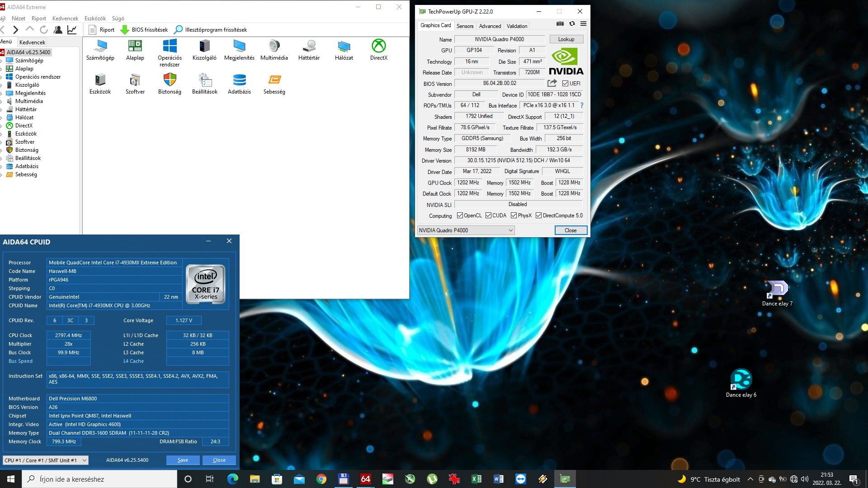Open the DirectX icon in AIDA64 main pane
The height and width of the screenshot is (488, 868).
point(379,50)
